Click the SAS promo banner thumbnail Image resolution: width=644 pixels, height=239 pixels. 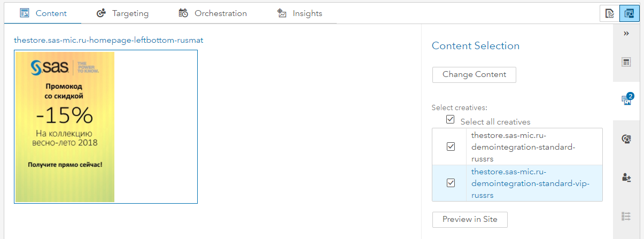65,127
